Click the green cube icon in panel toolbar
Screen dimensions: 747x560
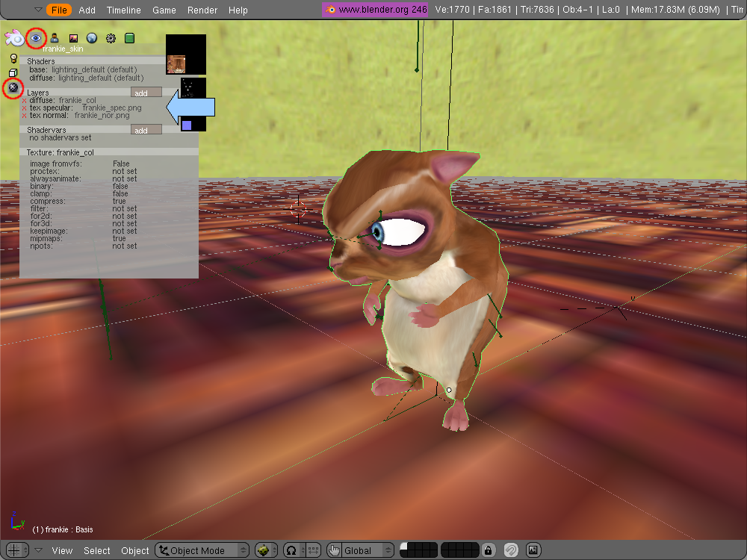tap(129, 38)
